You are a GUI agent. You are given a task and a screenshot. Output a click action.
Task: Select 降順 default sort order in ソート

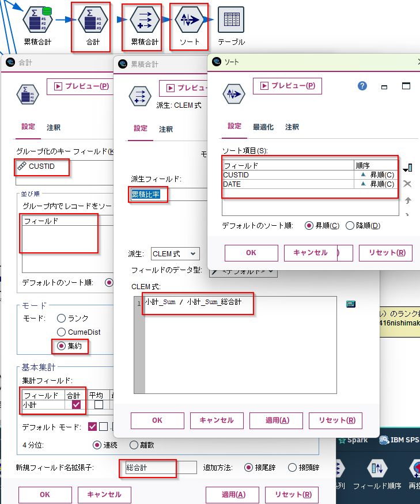coord(350,226)
